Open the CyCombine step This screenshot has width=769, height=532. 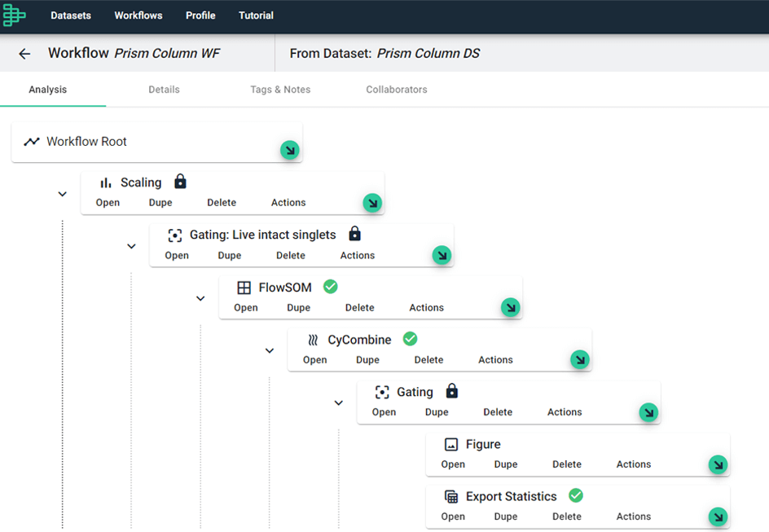point(314,360)
